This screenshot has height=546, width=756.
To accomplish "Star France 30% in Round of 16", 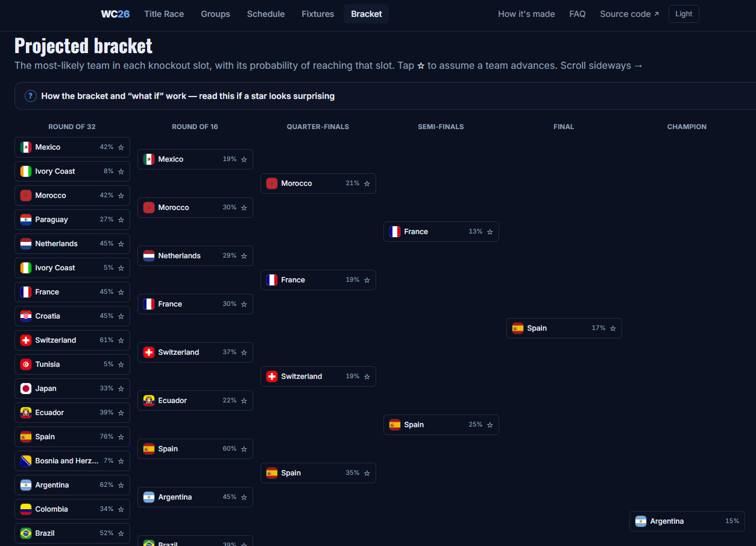I will 244,304.
